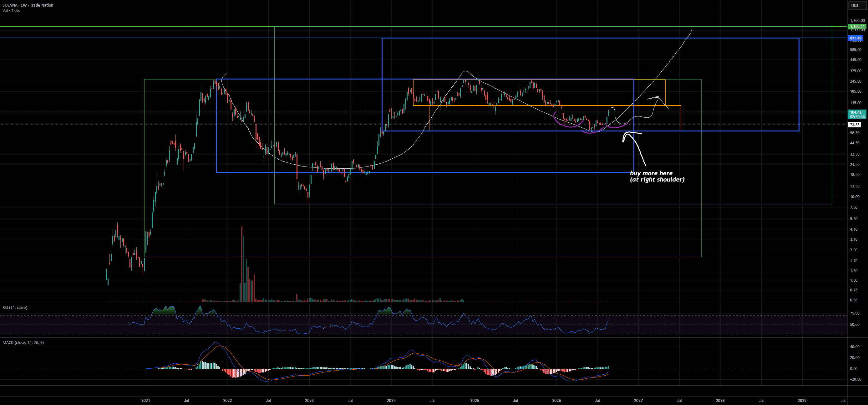The width and height of the screenshot is (868, 405).
Task: Click the 58.50 price axis tick
Action: click(x=855, y=133)
